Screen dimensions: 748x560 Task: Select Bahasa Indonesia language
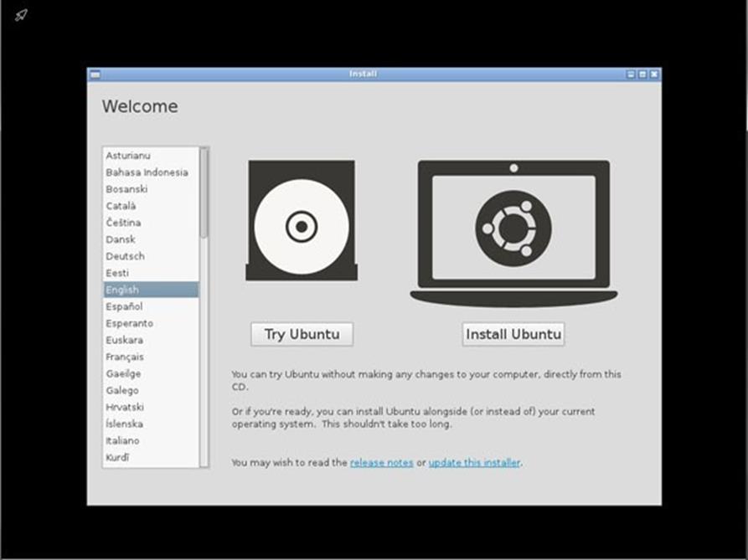click(x=151, y=172)
